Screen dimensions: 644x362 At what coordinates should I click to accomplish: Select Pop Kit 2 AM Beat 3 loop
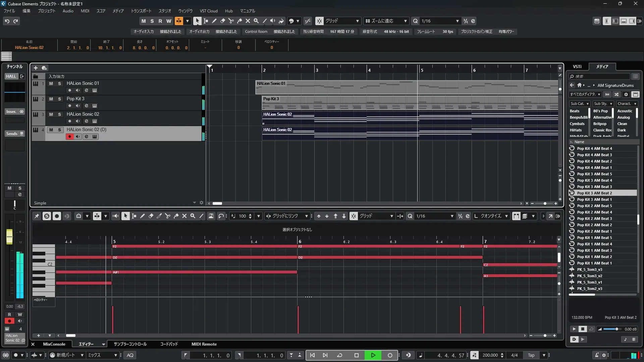coord(594,219)
